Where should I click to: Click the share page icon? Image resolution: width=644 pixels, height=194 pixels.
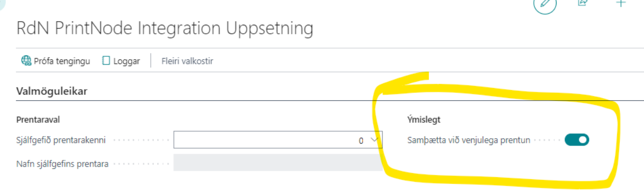[x=583, y=3]
